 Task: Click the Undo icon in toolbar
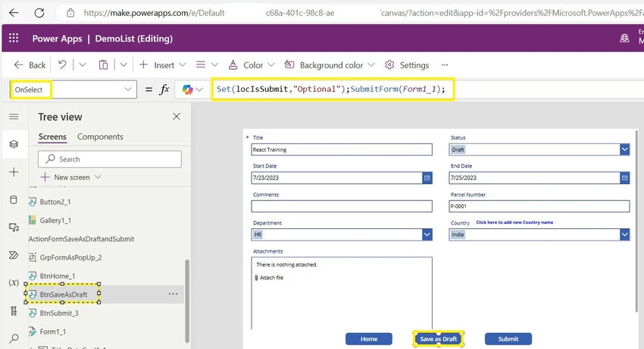point(62,65)
